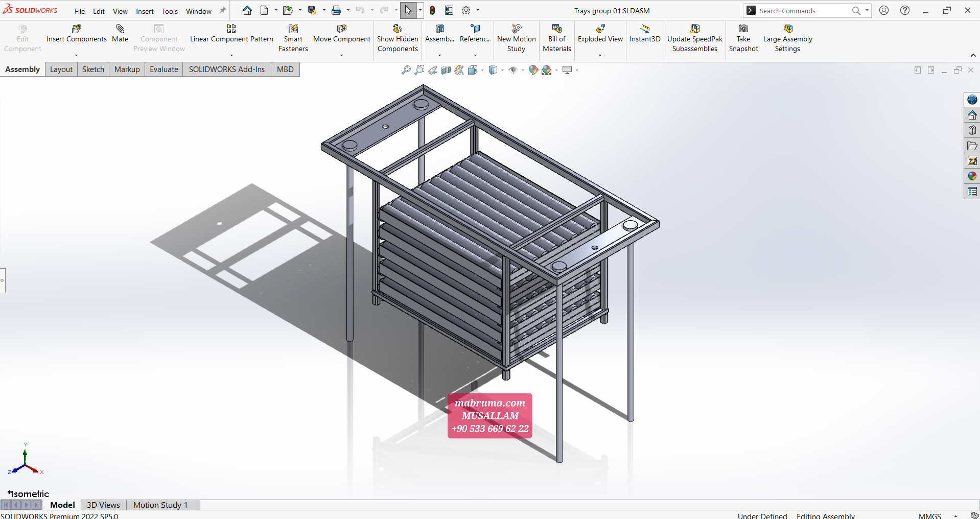Open a file using the Open icon

click(x=288, y=10)
